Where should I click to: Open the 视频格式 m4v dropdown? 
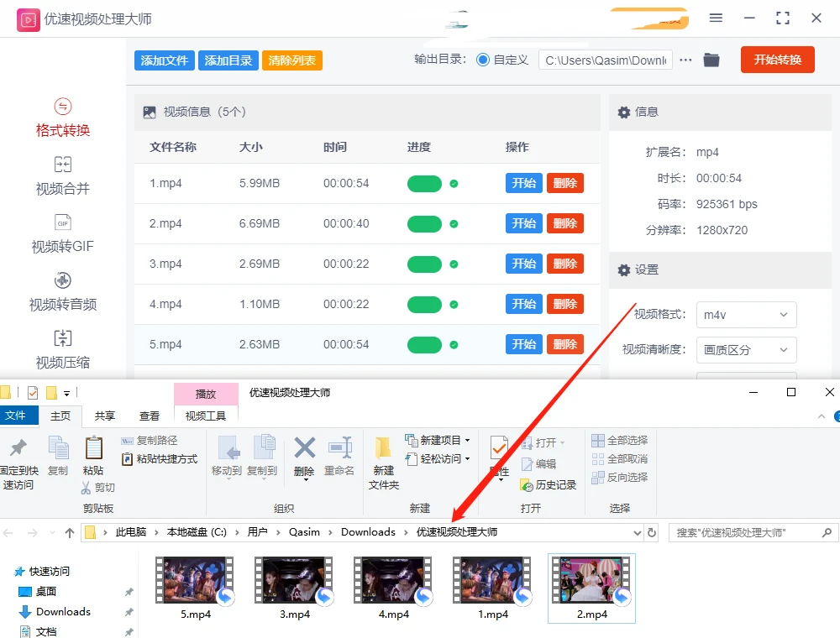(x=746, y=315)
